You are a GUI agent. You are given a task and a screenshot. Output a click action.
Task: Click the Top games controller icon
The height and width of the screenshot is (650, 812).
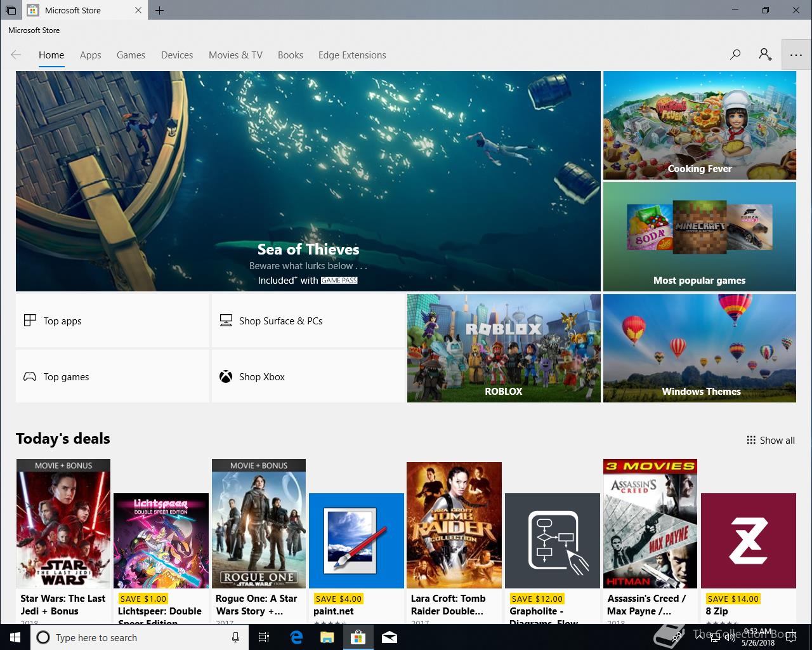tap(30, 376)
